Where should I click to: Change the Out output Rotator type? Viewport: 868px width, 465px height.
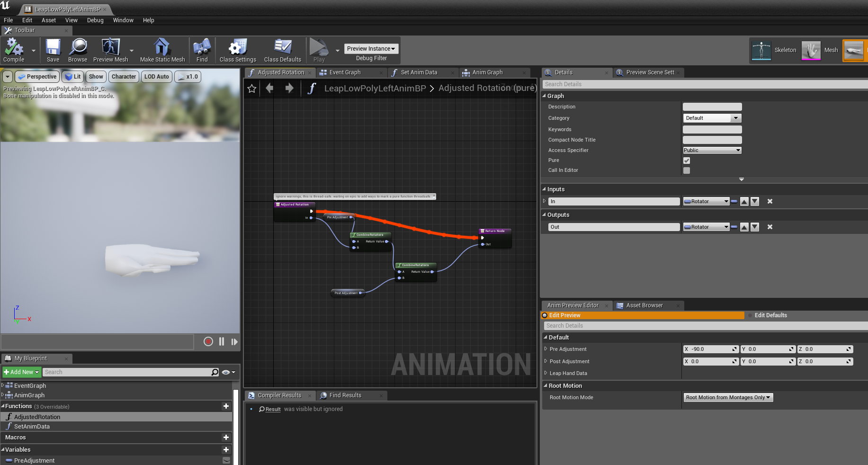point(706,227)
